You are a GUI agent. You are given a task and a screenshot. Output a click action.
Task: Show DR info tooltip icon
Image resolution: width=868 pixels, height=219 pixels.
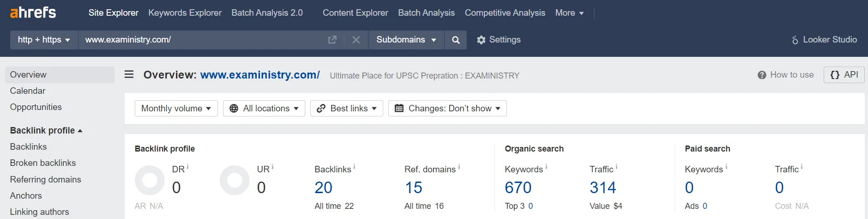(187, 167)
